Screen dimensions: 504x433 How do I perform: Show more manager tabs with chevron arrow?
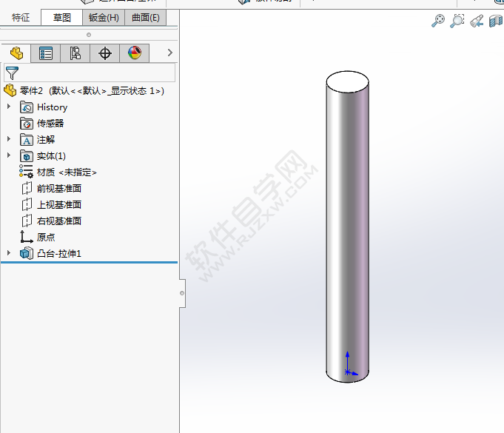coord(170,53)
